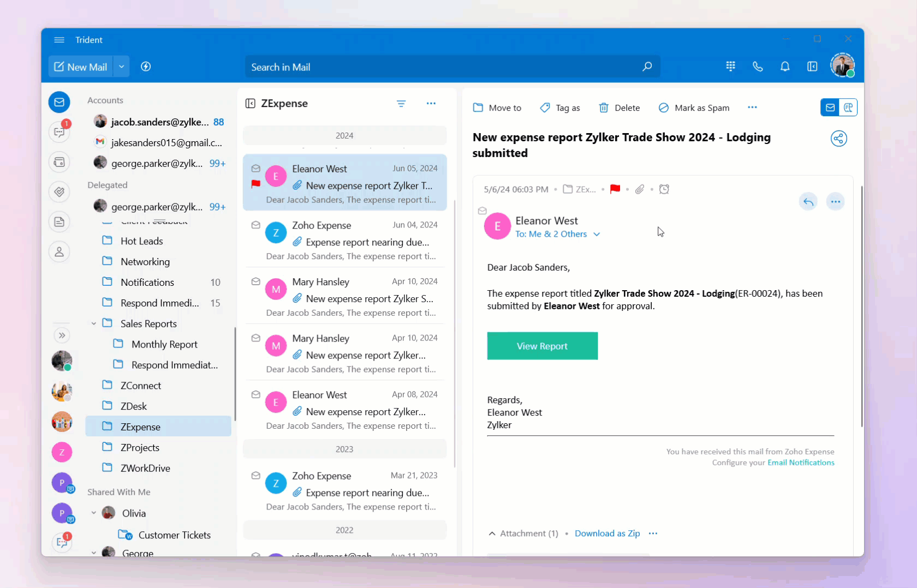Collapse the Attachment (1) section

[x=492, y=533]
